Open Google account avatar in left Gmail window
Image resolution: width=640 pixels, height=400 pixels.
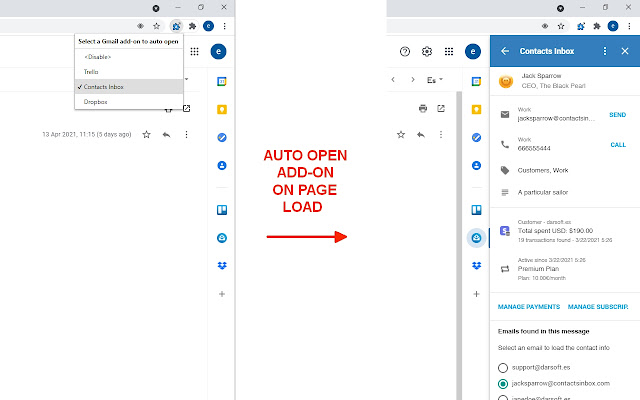click(218, 51)
